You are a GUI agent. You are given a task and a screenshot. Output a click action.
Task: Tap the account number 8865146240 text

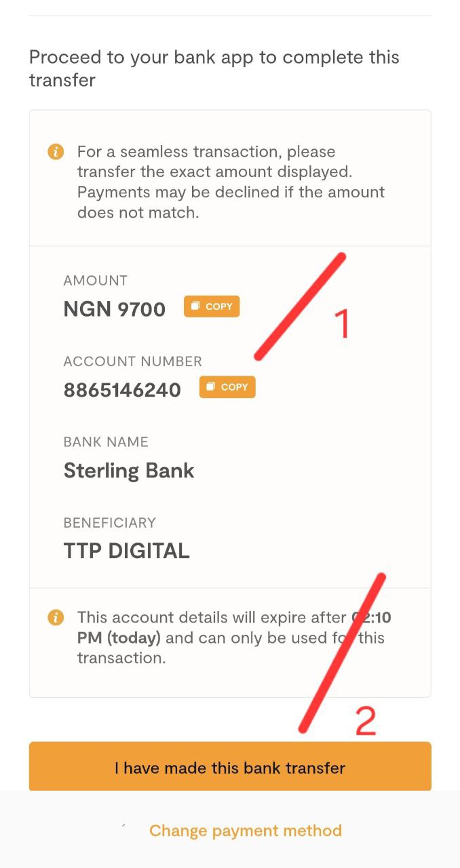pos(122,390)
